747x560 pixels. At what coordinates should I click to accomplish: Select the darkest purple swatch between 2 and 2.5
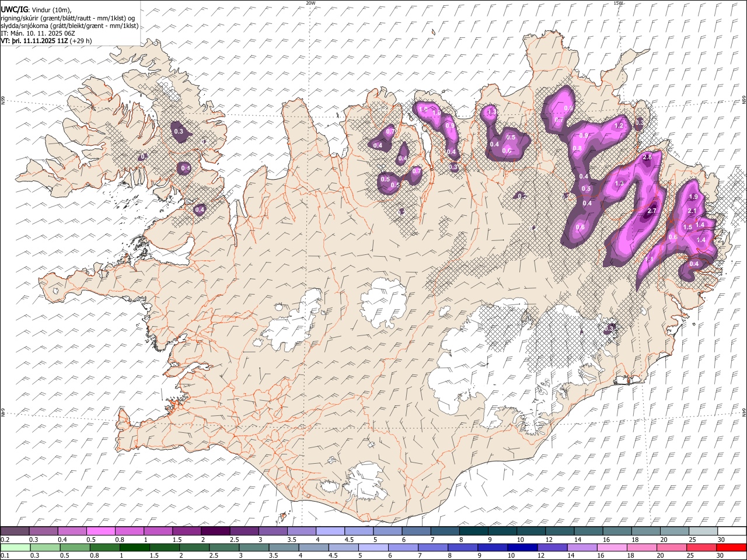coord(215,531)
